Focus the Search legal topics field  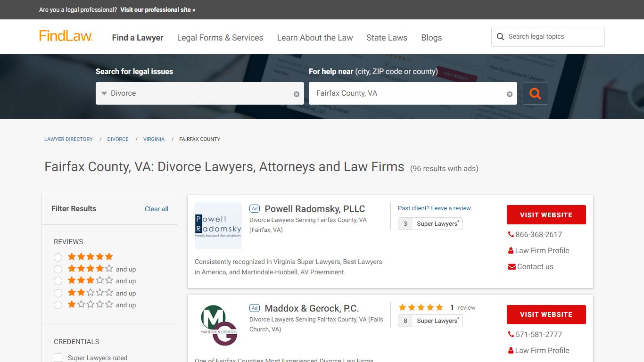tap(548, 37)
